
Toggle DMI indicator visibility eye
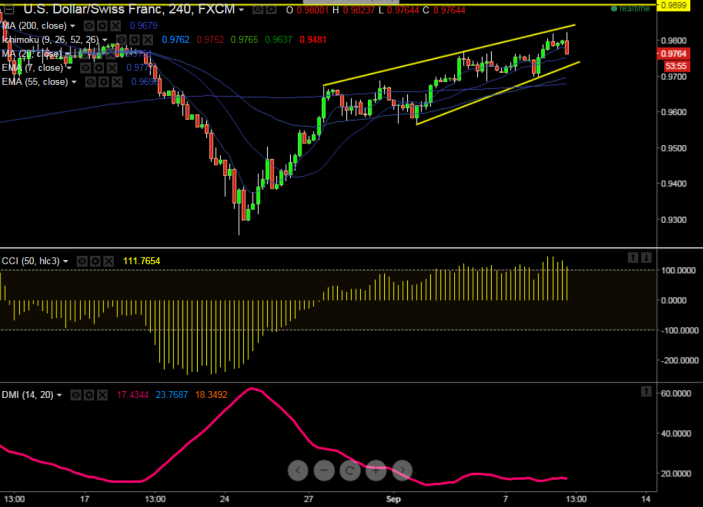(x=75, y=395)
